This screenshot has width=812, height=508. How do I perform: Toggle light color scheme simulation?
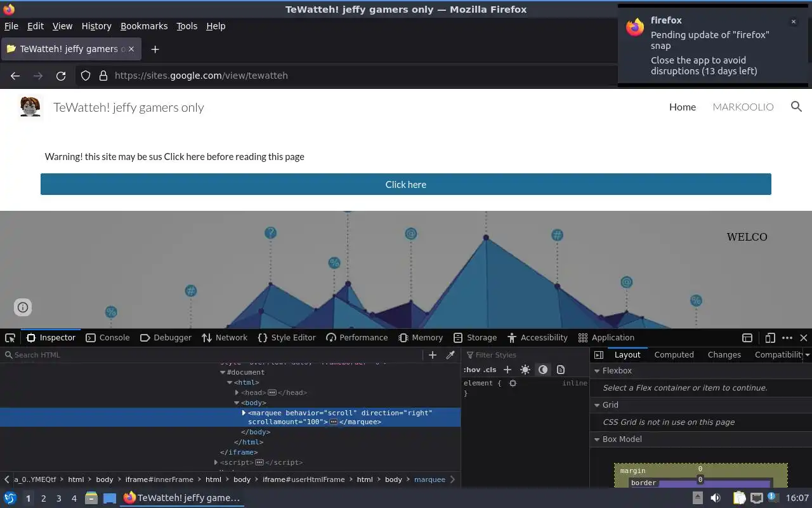(525, 370)
